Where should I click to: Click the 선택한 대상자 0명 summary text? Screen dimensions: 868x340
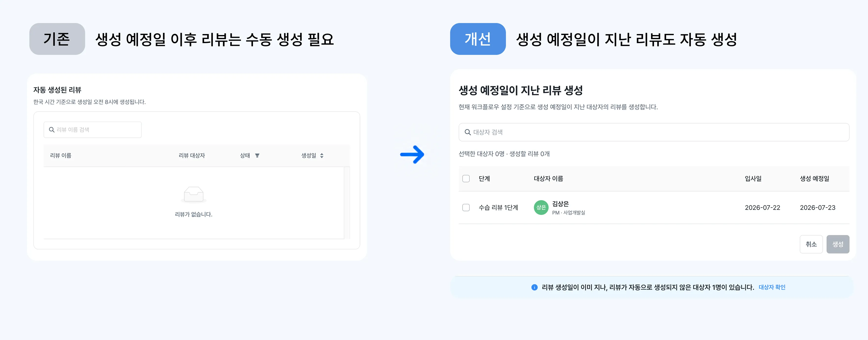(481, 154)
